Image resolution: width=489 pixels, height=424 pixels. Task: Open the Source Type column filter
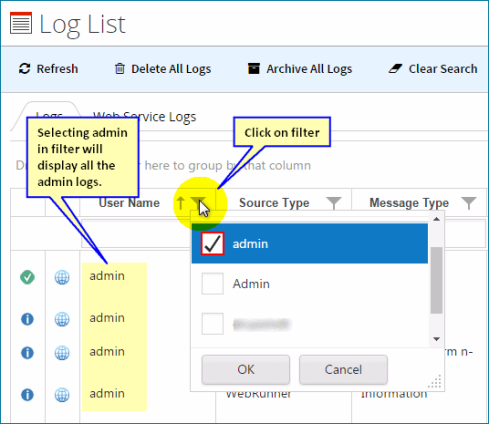(x=334, y=203)
